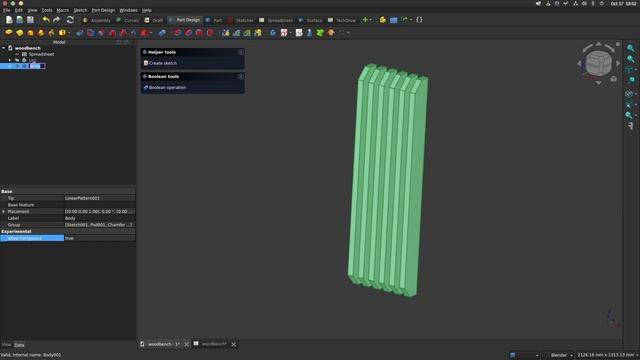Select the Polar Pattern tool icon
Image resolution: width=640 pixels, height=360 pixels.
point(247,33)
